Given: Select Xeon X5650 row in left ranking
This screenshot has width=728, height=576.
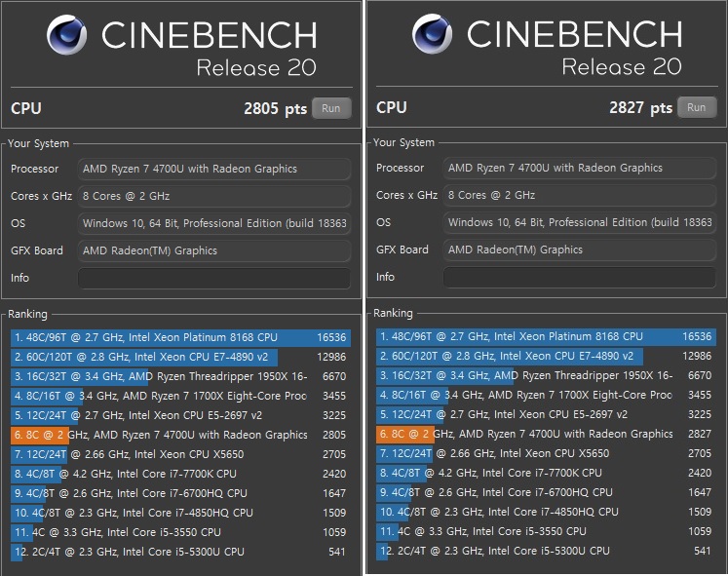Looking at the screenshot, I should (x=180, y=454).
